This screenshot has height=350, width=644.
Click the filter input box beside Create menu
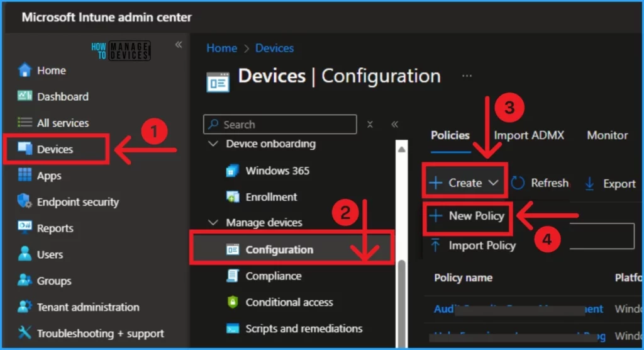tap(602, 235)
